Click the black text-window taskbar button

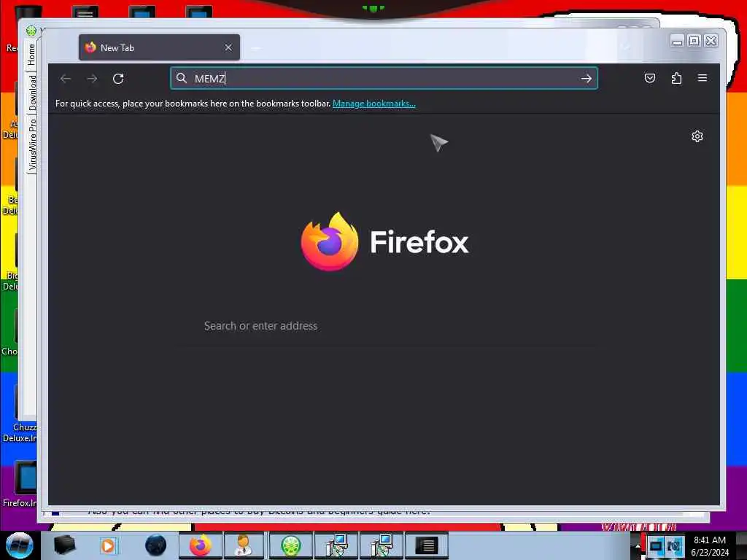point(426,545)
